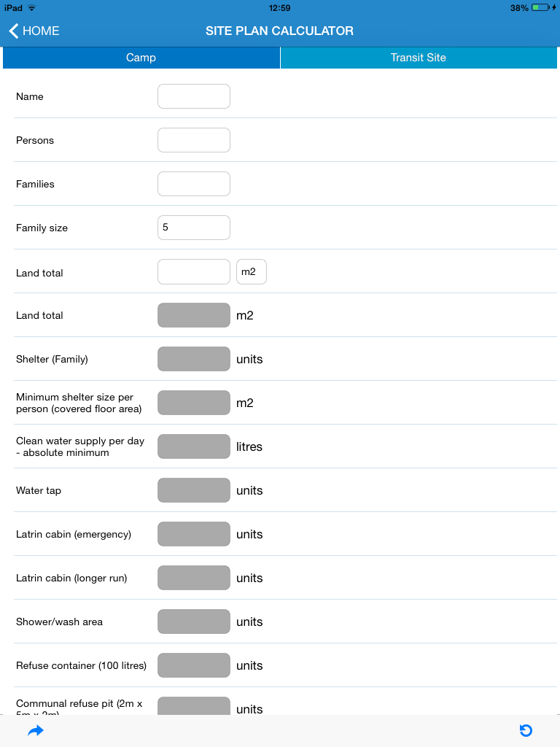Open the m2 unit selector
The height and width of the screenshot is (747, 560).
[x=252, y=271]
